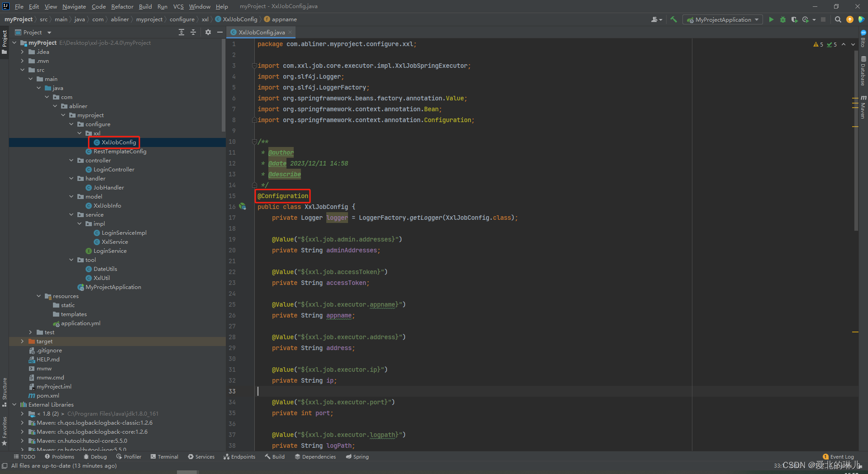Open the Navigate menu
The height and width of the screenshot is (474, 868).
pyautogui.click(x=74, y=6)
